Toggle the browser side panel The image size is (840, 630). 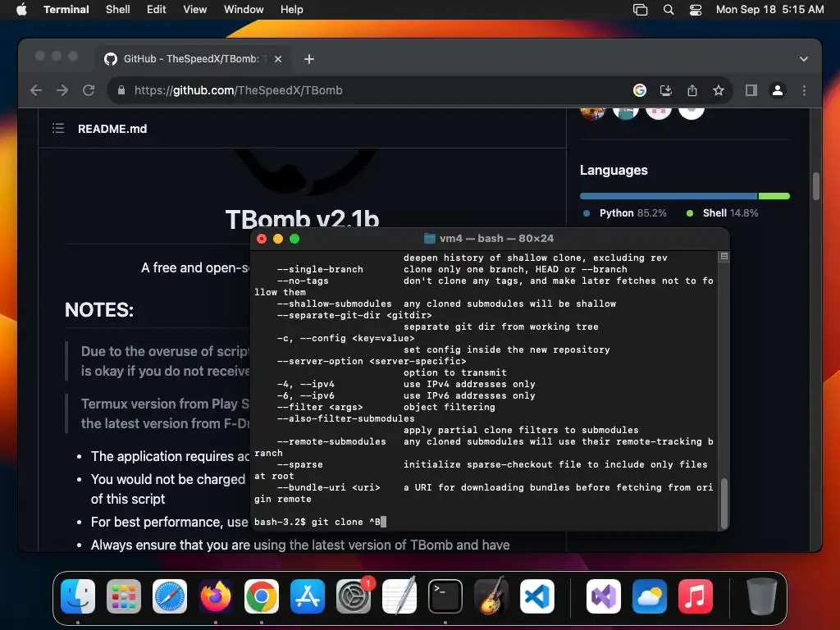point(751,90)
